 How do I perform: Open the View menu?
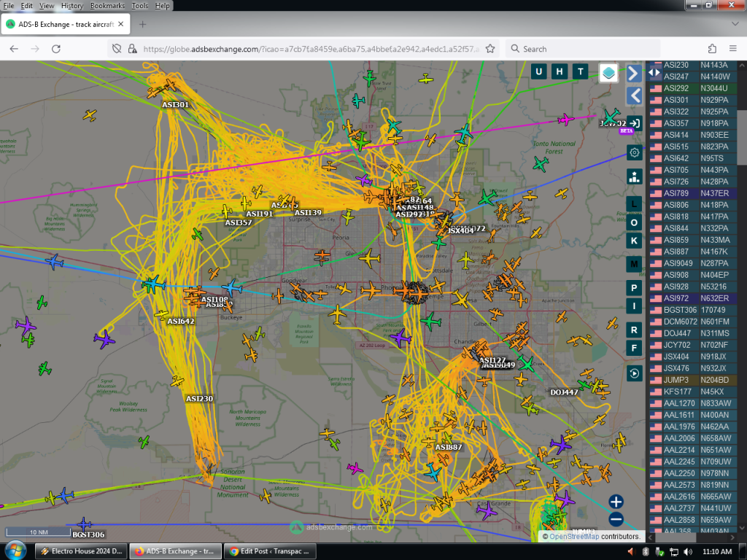click(47, 6)
